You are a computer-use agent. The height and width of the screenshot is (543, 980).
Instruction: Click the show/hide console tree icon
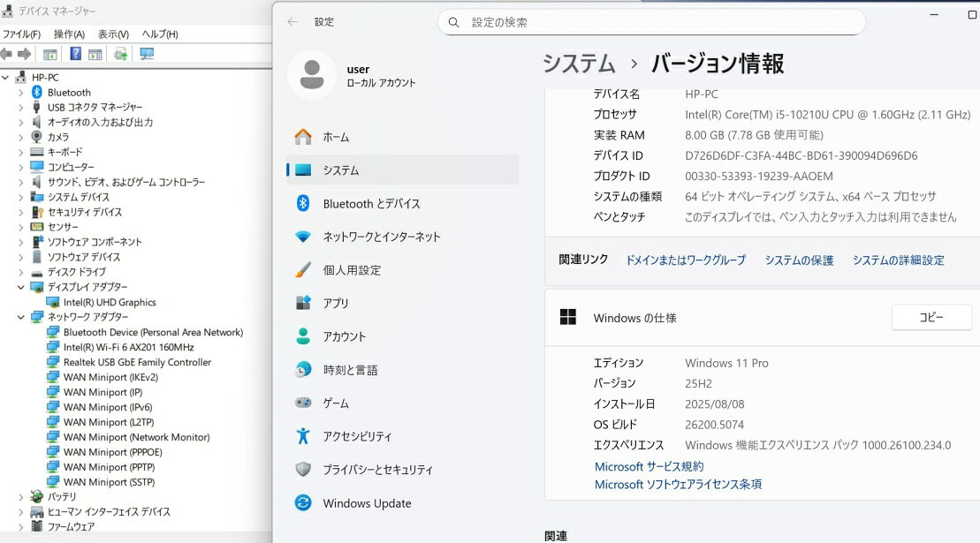(50, 55)
